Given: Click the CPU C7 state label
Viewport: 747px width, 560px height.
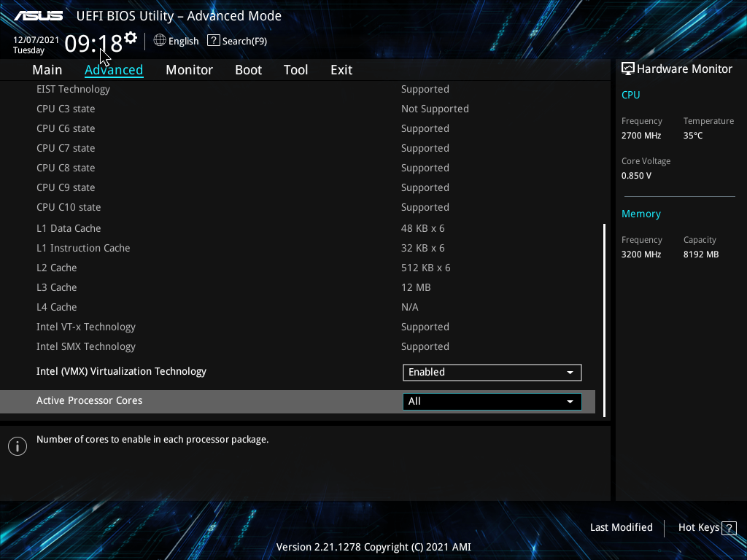Looking at the screenshot, I should (66, 148).
